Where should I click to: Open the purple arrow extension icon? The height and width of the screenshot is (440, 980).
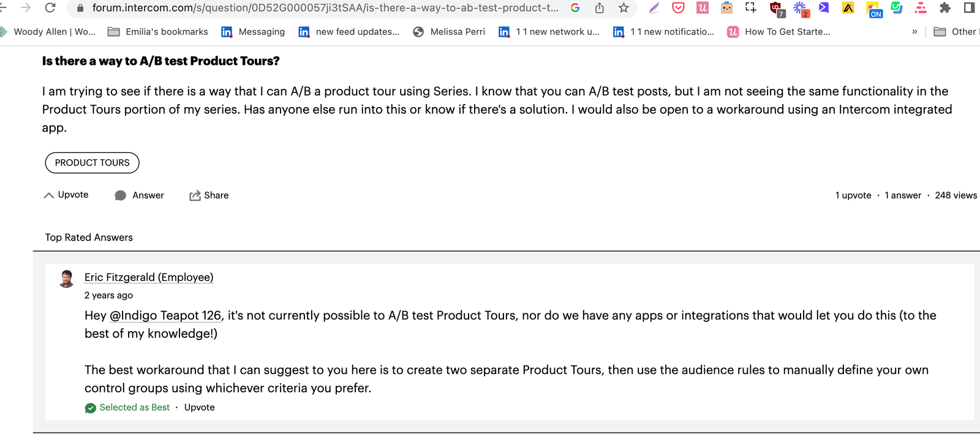tap(824, 8)
